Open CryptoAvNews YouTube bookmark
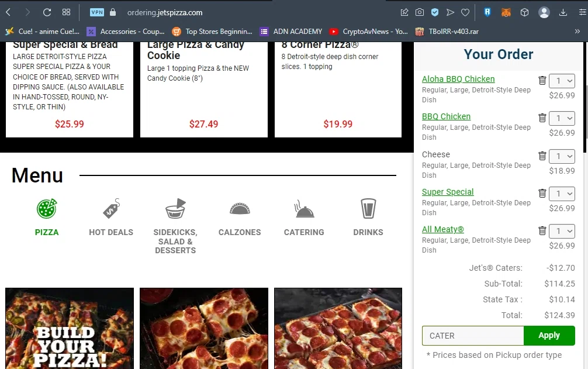Image resolution: width=588 pixels, height=369 pixels. click(368, 32)
